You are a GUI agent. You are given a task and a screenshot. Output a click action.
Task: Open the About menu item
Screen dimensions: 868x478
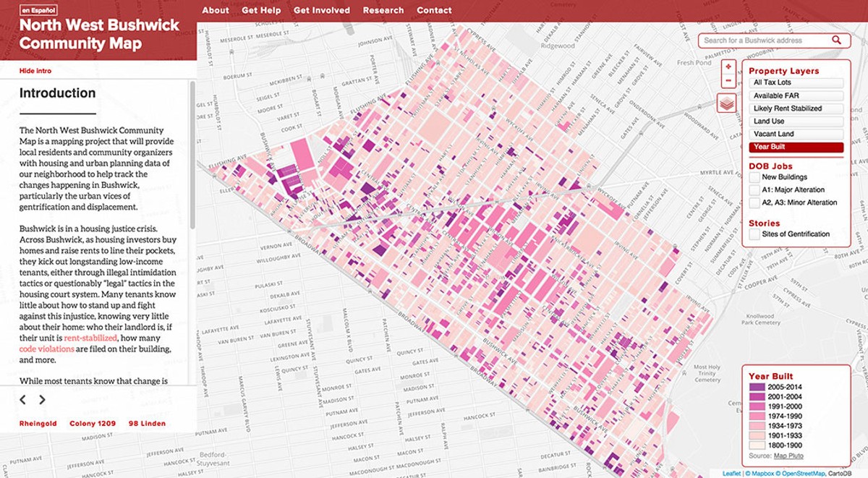pyautogui.click(x=216, y=10)
